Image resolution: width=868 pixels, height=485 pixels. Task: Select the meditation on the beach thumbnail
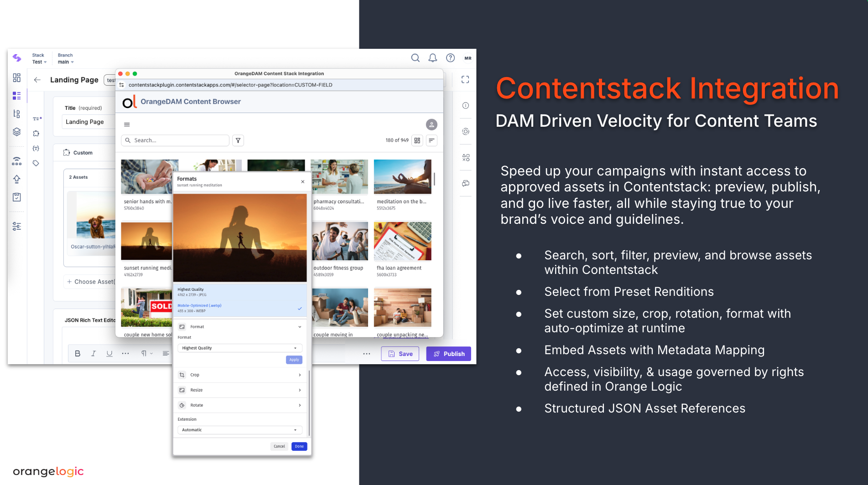(x=402, y=177)
